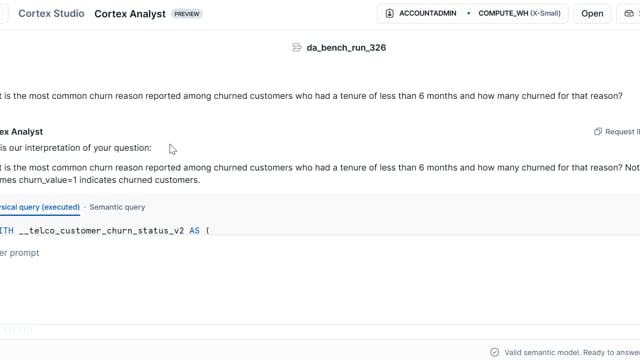This screenshot has width=640, height=360.
Task: Switch to the Physical query (executed) tab
Action: coord(40,207)
